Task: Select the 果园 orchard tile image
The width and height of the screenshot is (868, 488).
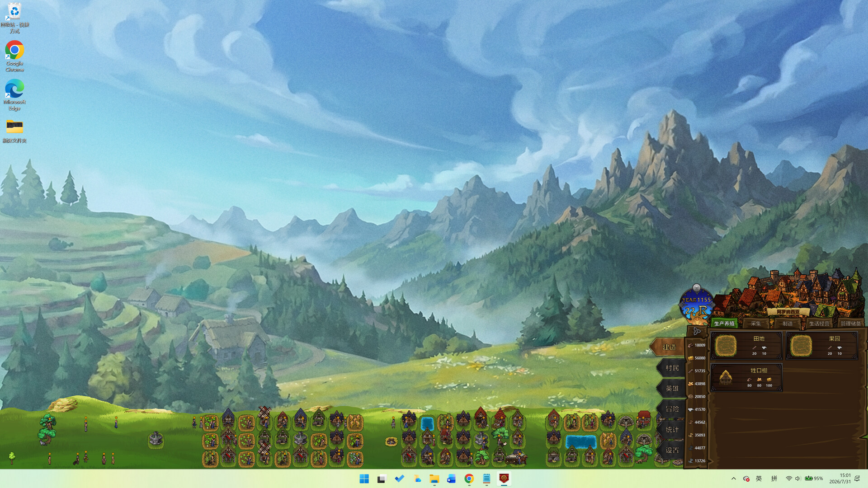Action: 801,346
